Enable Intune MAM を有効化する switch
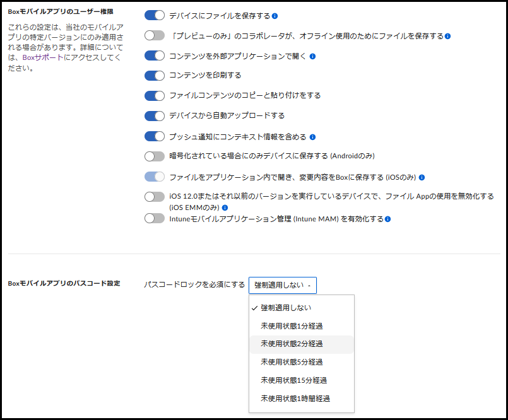Image resolution: width=508 pixels, height=420 pixels. click(154, 218)
